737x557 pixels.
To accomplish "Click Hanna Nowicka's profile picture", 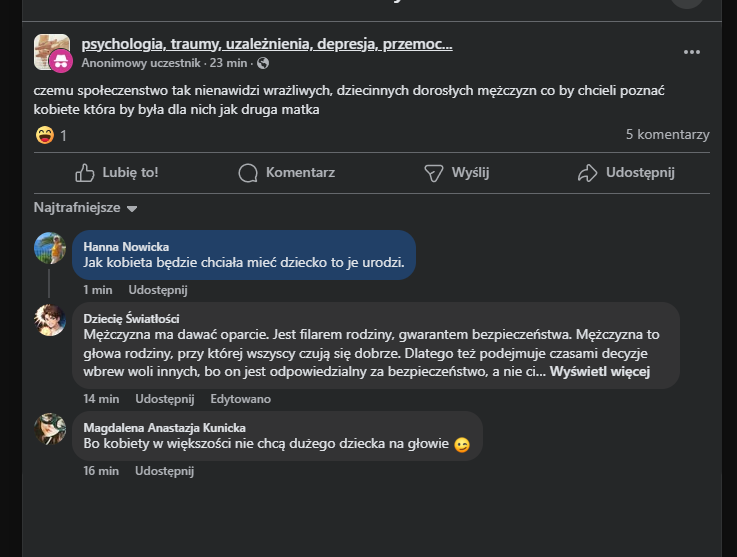I will pos(50,248).
